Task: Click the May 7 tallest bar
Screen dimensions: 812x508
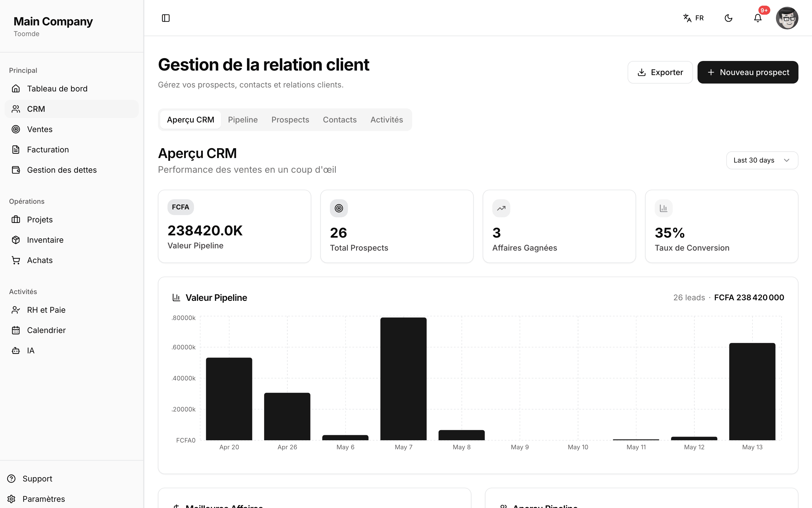Action: click(x=403, y=379)
